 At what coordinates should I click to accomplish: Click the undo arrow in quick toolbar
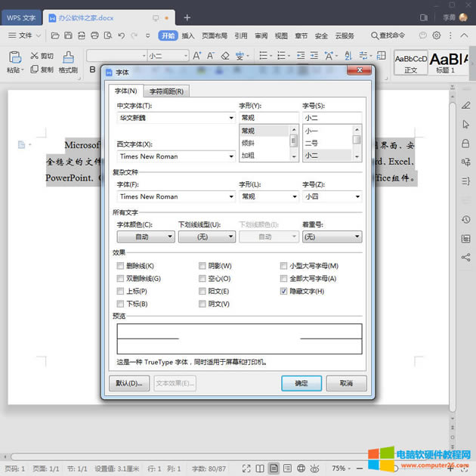[121, 36]
